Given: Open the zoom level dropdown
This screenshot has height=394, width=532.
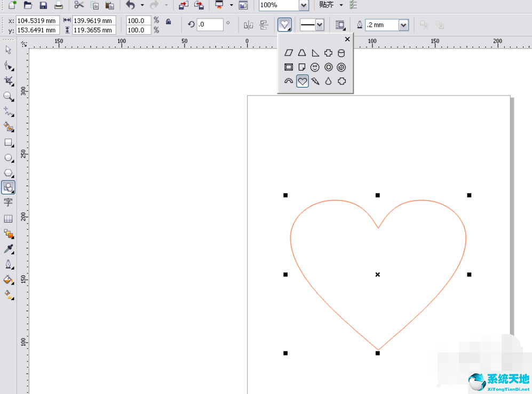Looking at the screenshot, I should [304, 5].
